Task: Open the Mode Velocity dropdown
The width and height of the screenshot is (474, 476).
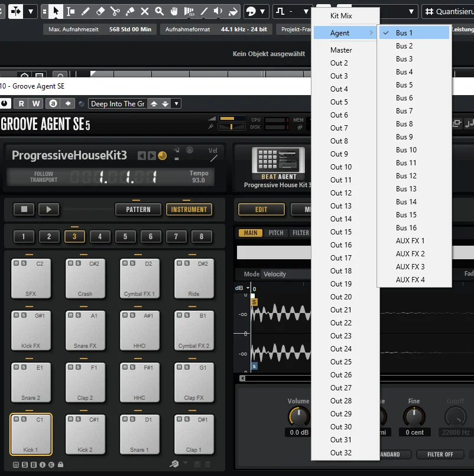Action: pyautogui.click(x=287, y=274)
